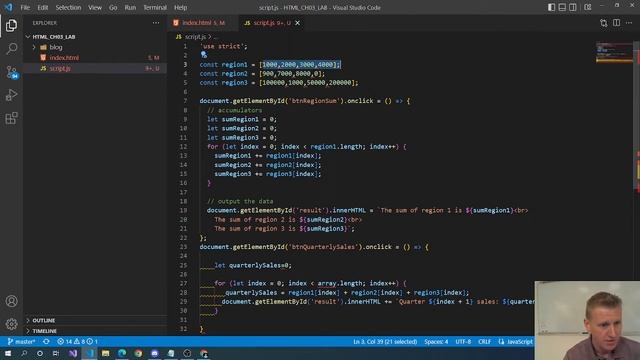Change indentation via Spaces: 4
The width and height of the screenshot is (640, 360).
click(436, 342)
